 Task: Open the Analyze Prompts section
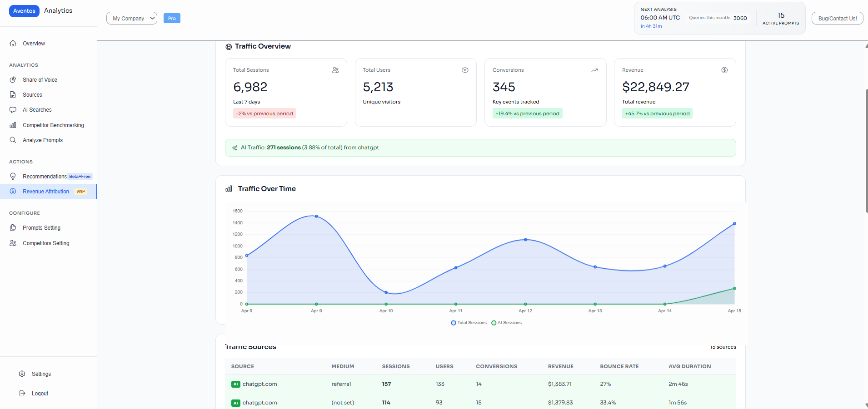pos(43,140)
